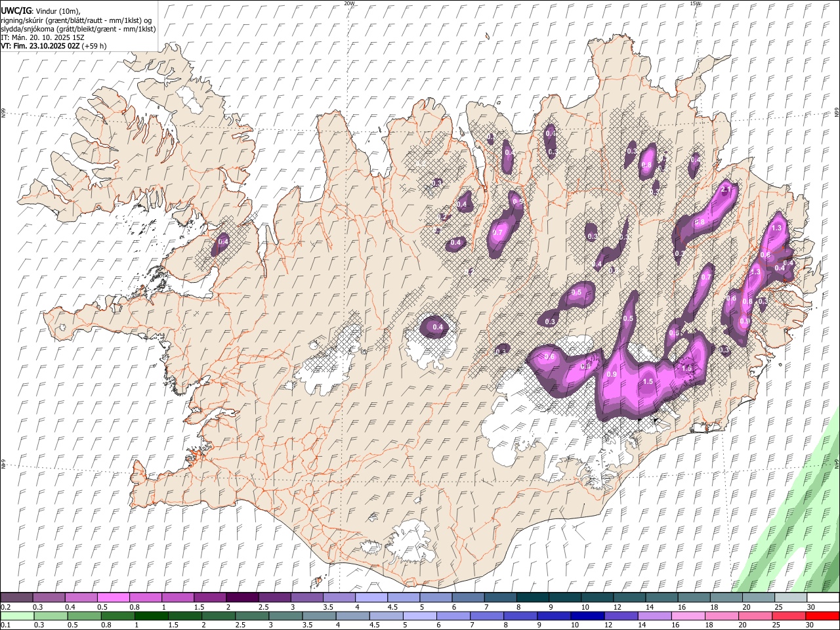Pick the dark teal 8 swatch in snow legend
840x630 pixels.
point(532,597)
